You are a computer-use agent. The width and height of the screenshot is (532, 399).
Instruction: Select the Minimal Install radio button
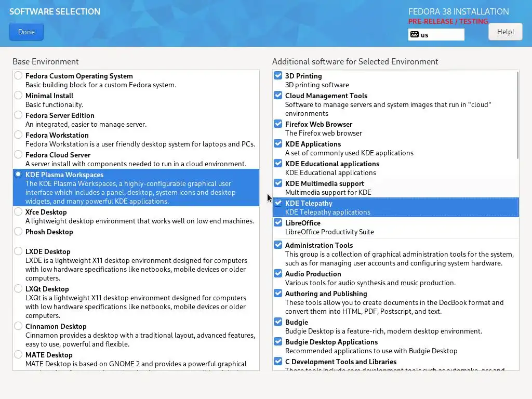pos(18,96)
